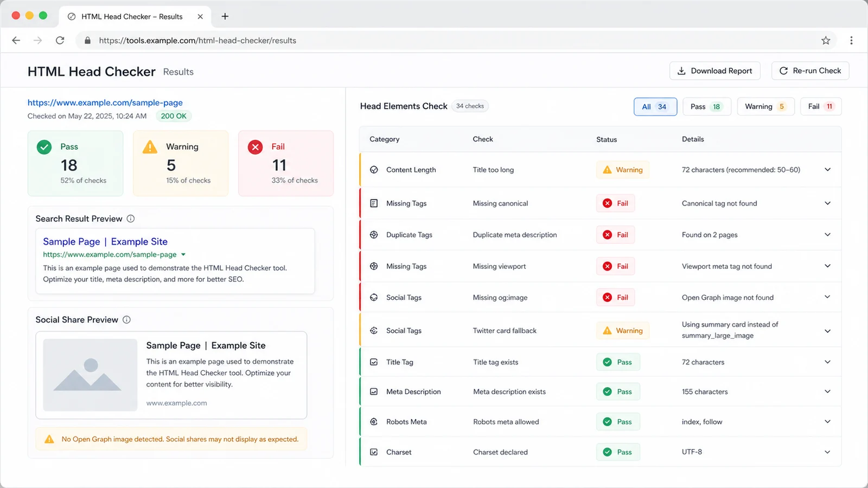This screenshot has width=868, height=488.
Task: Click the info icon beside Social Share Preview
Action: pos(126,319)
